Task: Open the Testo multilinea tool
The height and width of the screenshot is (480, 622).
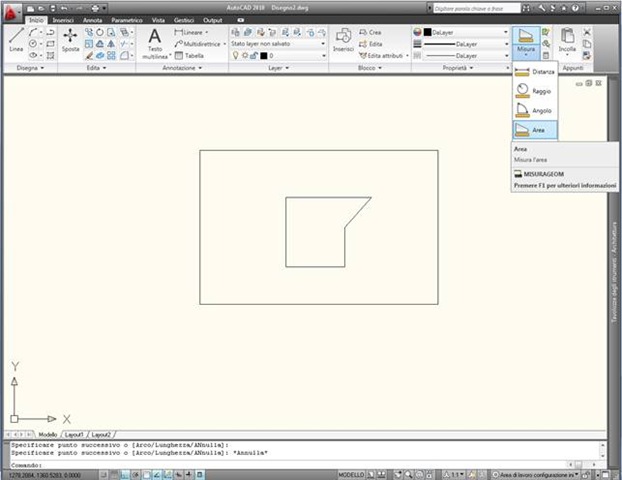Action: pyautogui.click(x=155, y=44)
